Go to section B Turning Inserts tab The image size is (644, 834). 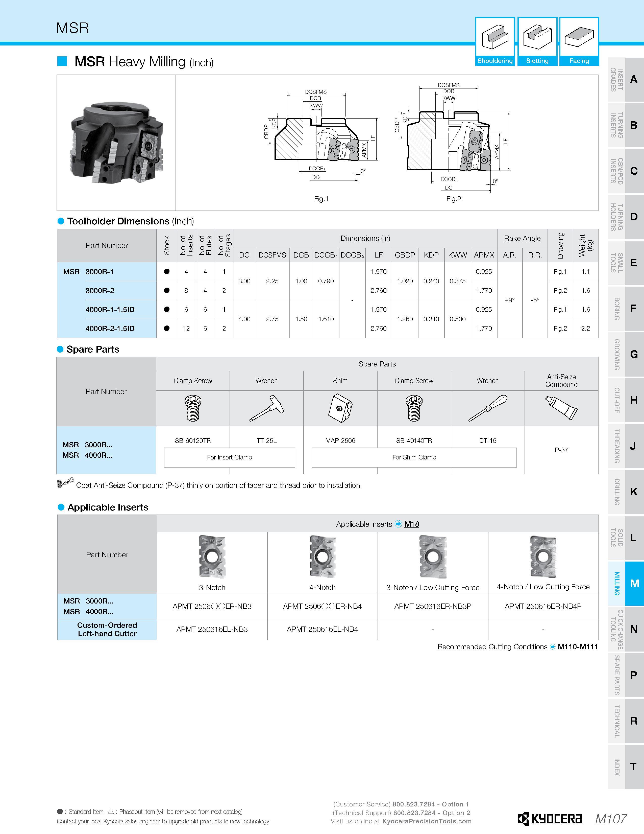(626, 125)
